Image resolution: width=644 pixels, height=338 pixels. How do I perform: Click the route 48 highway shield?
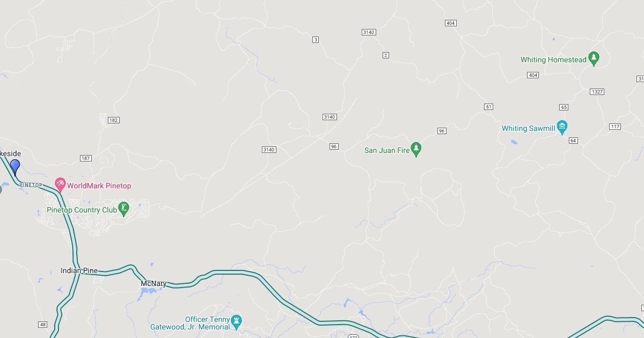43,325
